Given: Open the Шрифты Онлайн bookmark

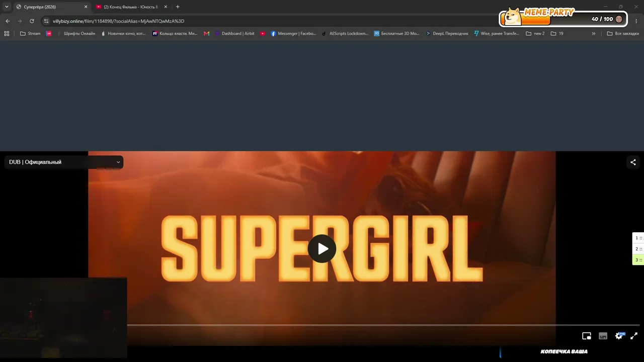Looking at the screenshot, I should 75,34.
